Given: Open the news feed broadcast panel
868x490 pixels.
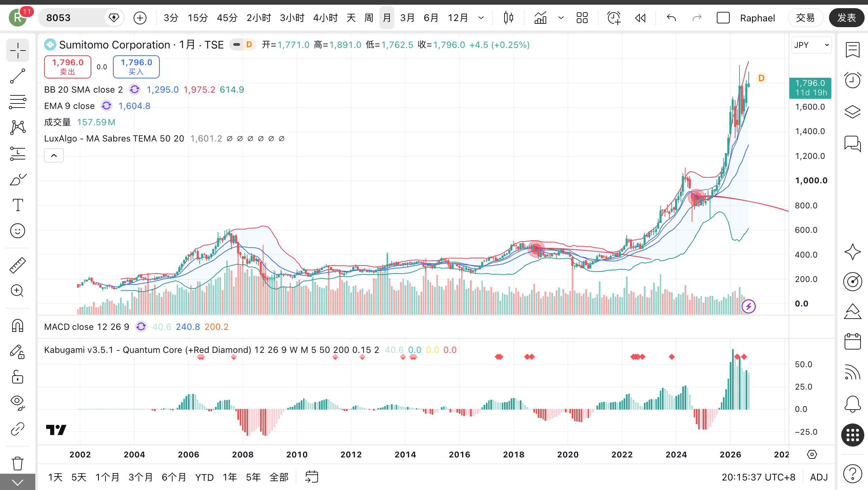Looking at the screenshot, I should (852, 372).
